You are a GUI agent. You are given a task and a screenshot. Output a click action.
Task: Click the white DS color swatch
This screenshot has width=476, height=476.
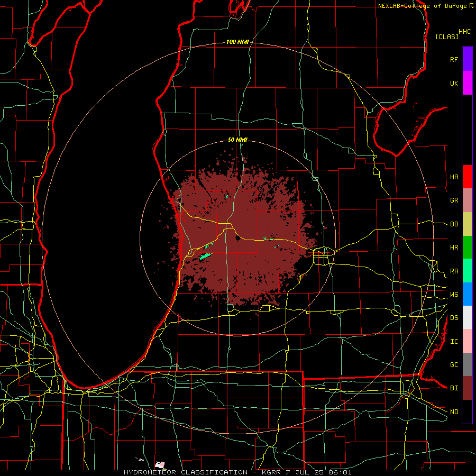click(467, 317)
